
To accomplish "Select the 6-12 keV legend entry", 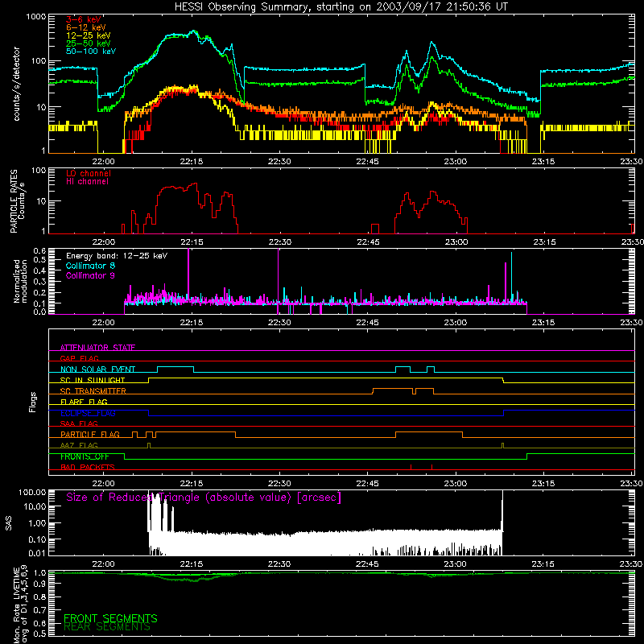I will (86, 27).
